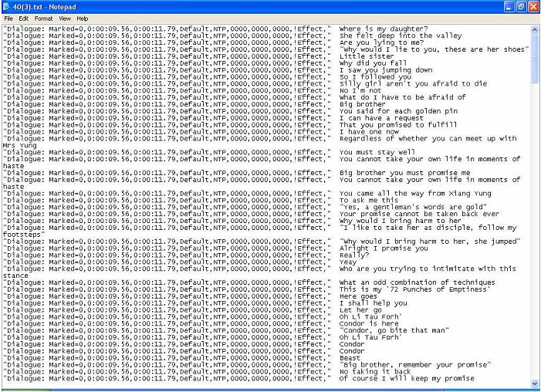Close the 40(3).txt Notepad window

click(533, 6)
